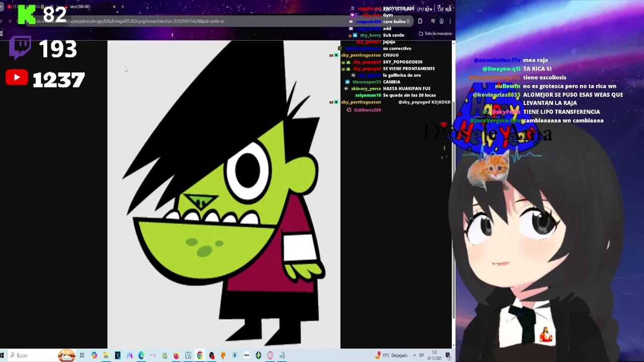This screenshot has width=644, height=362.
Task: Open Firefox from the taskbar
Action: pyautogui.click(x=176, y=355)
